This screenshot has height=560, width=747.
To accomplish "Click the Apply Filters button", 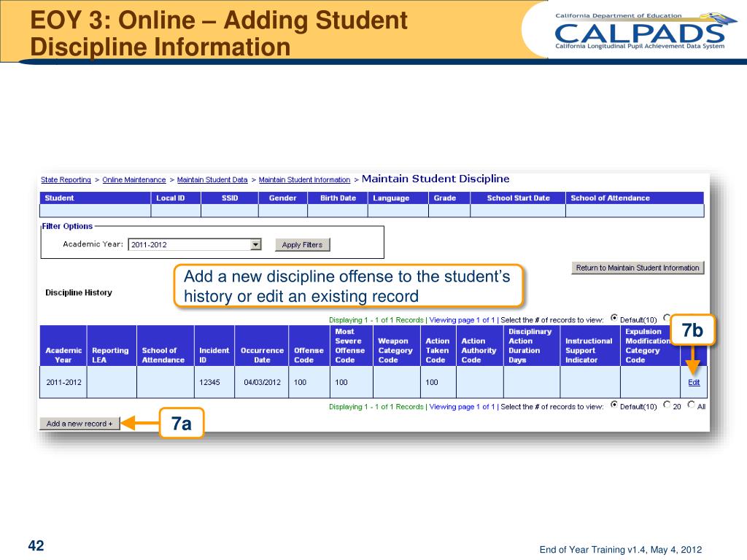I will click(303, 245).
